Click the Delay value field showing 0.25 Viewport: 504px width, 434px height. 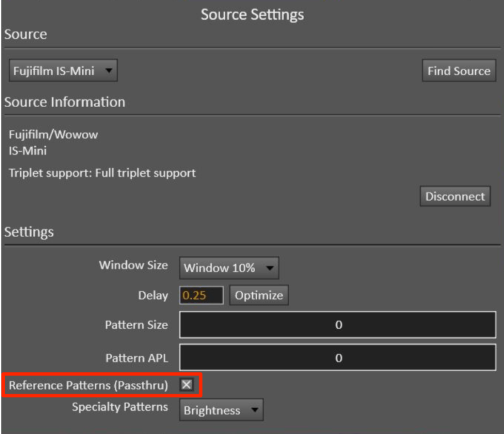click(x=201, y=295)
